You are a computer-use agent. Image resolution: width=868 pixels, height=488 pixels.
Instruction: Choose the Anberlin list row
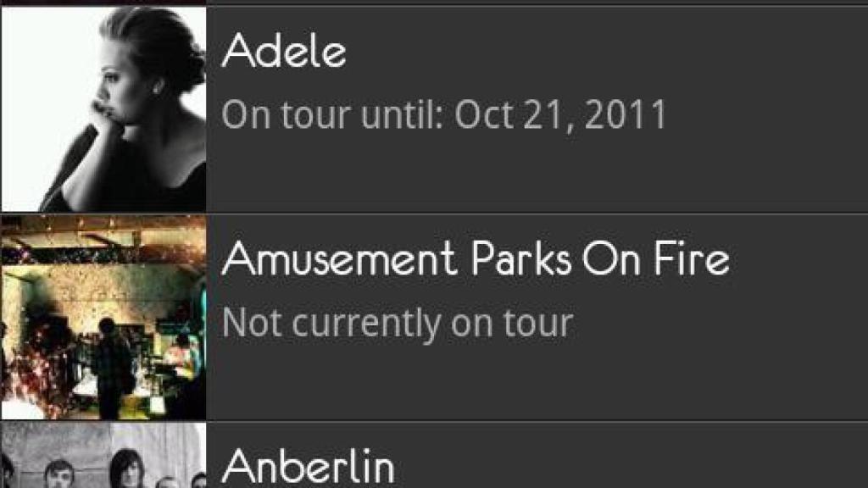point(534,457)
